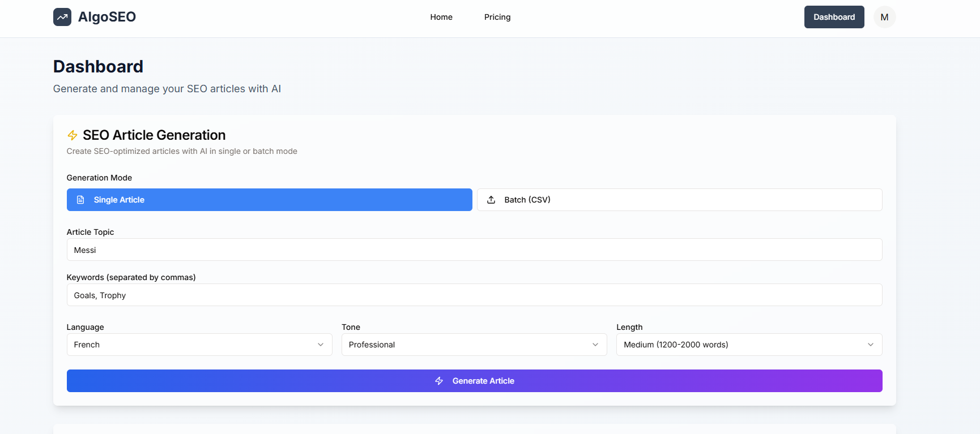Click the upload icon in Batch (CSV)
The image size is (980, 434).
(x=491, y=200)
